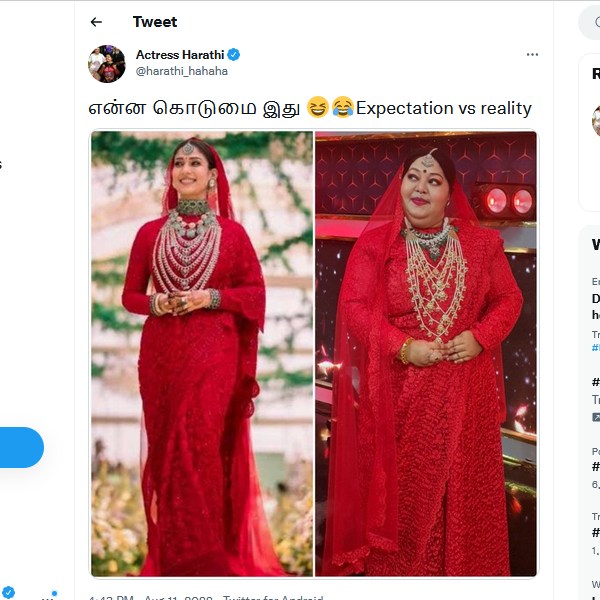Click the 'Expectation vs reality' tweet text
Viewport: 600px width, 600px height.
click(x=443, y=108)
